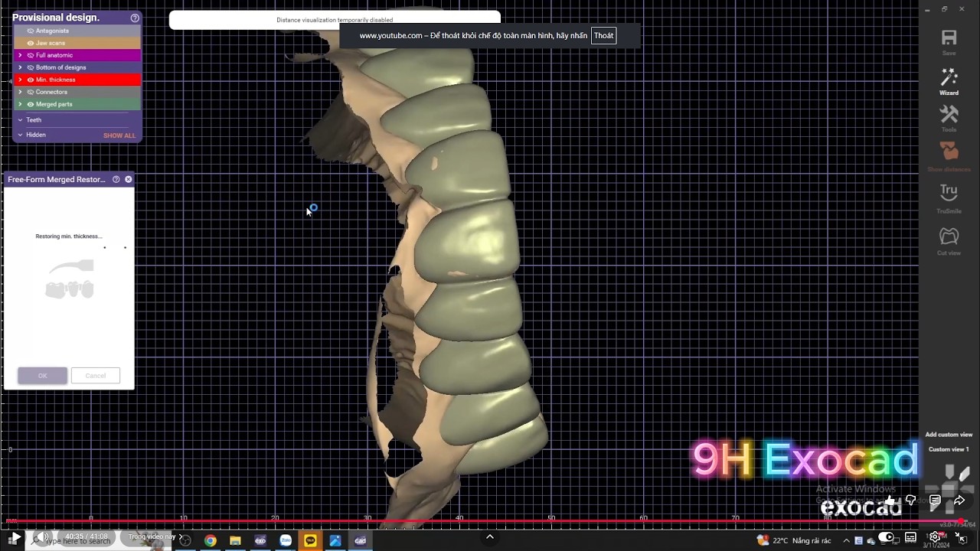Expand the Merged parts group
This screenshot has width=980, height=551.
tap(20, 104)
